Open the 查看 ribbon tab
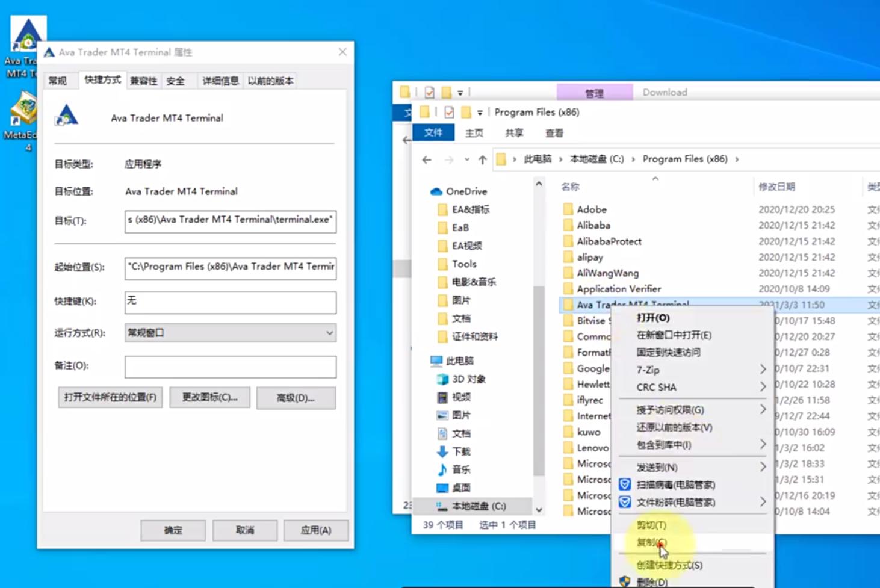The height and width of the screenshot is (588, 880). click(x=554, y=133)
